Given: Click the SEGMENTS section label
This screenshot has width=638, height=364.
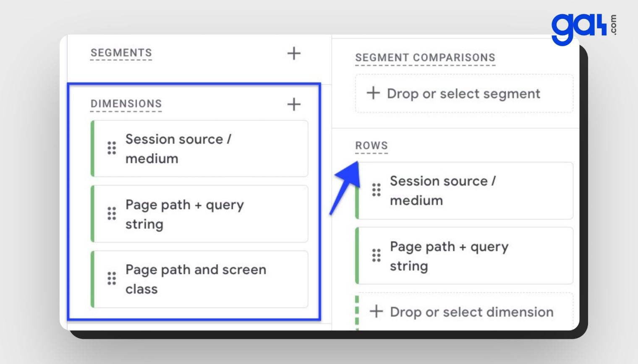Looking at the screenshot, I should pos(121,53).
